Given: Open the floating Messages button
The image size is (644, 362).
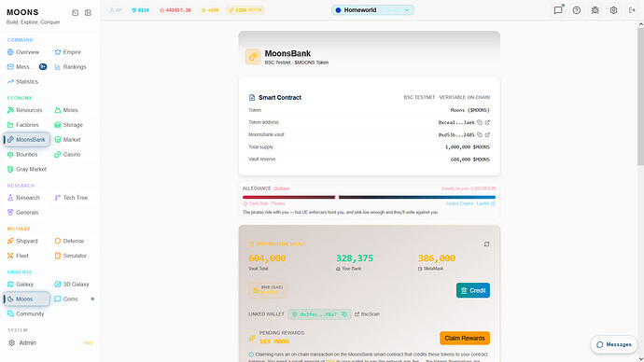Looking at the screenshot, I should 614,344.
